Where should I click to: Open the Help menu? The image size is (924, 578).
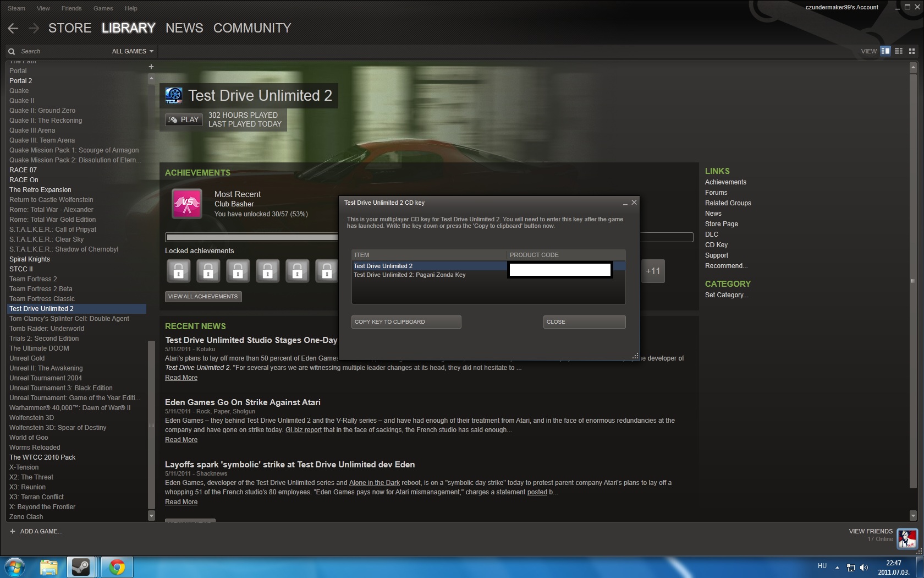(131, 8)
